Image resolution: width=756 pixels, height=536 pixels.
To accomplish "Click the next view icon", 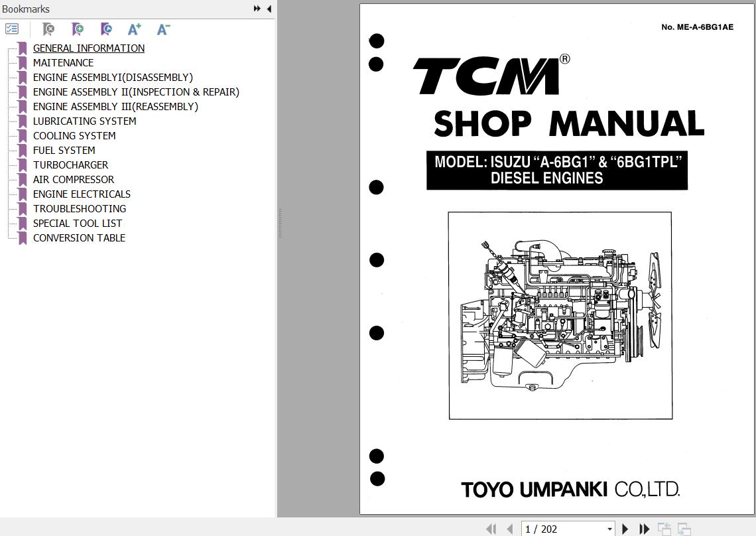I will (x=684, y=529).
